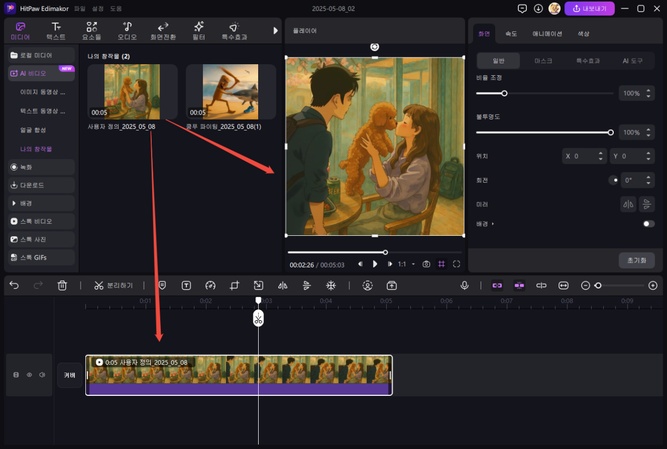This screenshot has height=449, width=667.
Task: Apply freeze frame with the snowflake icon
Action: [331, 285]
